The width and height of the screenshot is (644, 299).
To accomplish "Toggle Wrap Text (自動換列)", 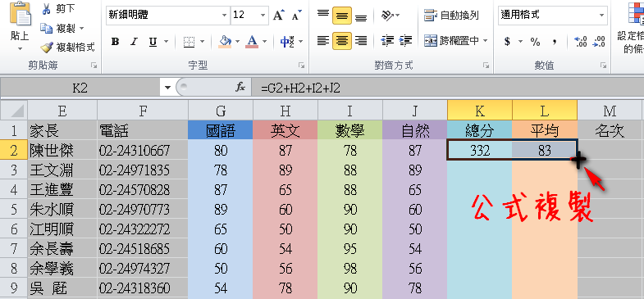I will coord(452,16).
